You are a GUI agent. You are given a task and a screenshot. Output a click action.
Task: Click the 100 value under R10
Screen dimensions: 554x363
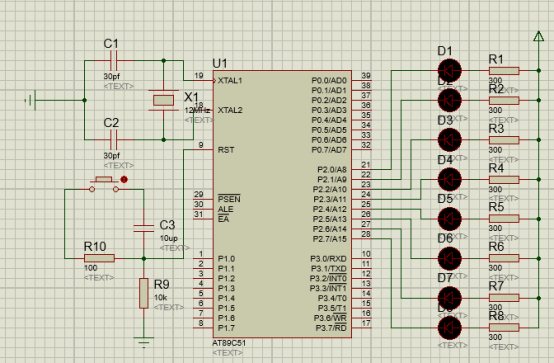tap(91, 268)
